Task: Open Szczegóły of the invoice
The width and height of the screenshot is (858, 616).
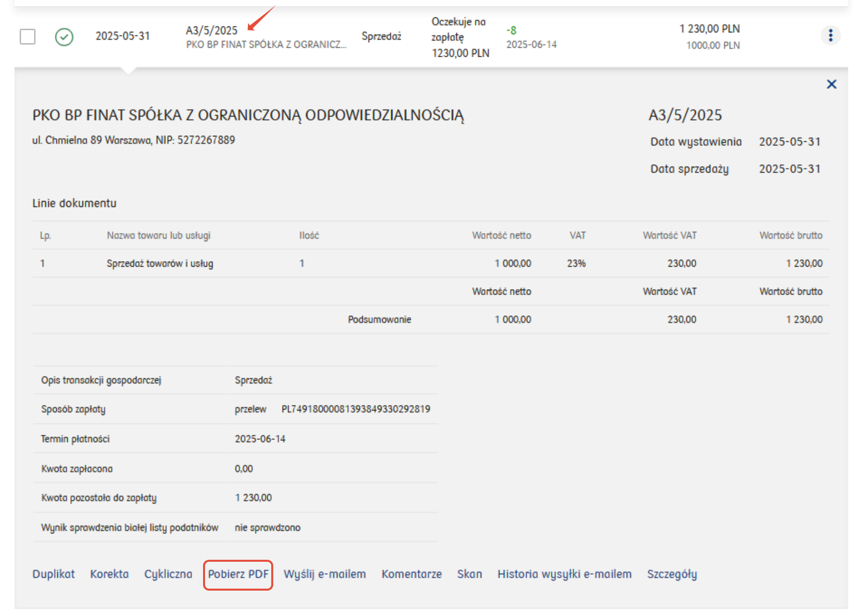Action: (x=672, y=574)
